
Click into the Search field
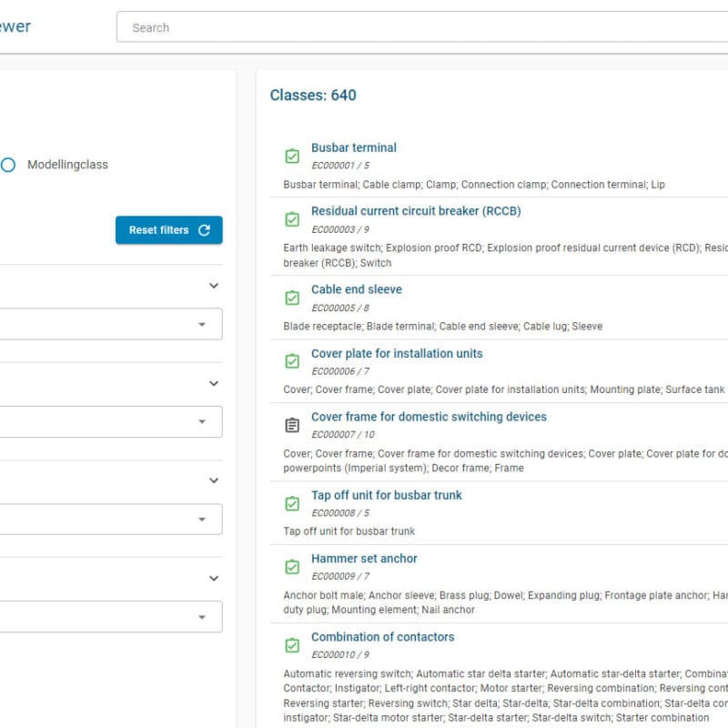click(x=419, y=27)
